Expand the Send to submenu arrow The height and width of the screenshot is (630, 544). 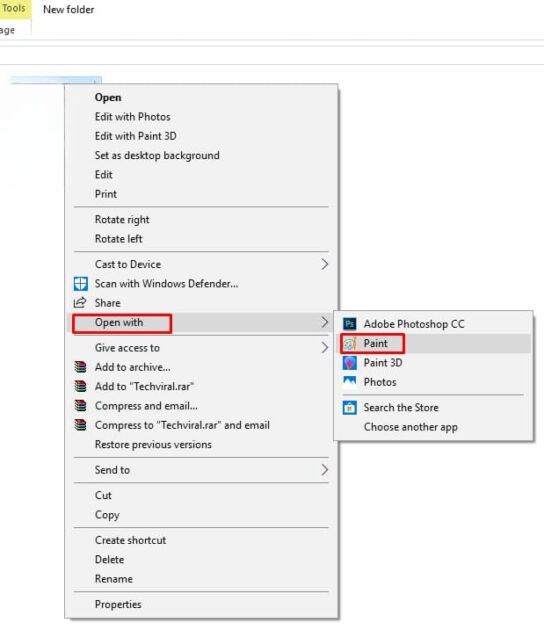click(x=325, y=470)
